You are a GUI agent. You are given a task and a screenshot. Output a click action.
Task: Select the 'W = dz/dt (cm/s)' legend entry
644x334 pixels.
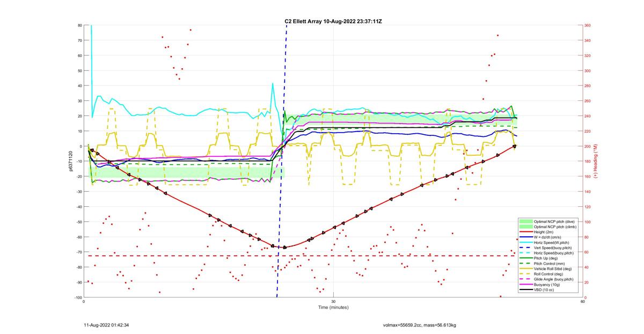click(x=547, y=237)
